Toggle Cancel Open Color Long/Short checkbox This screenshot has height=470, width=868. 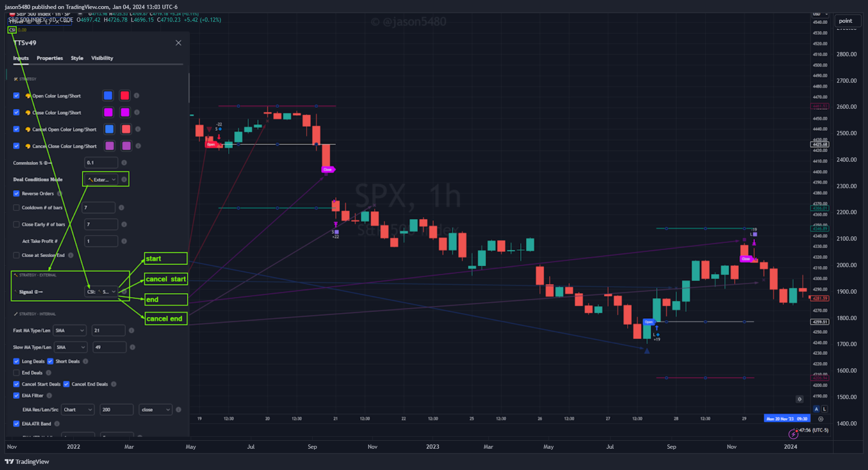click(17, 129)
